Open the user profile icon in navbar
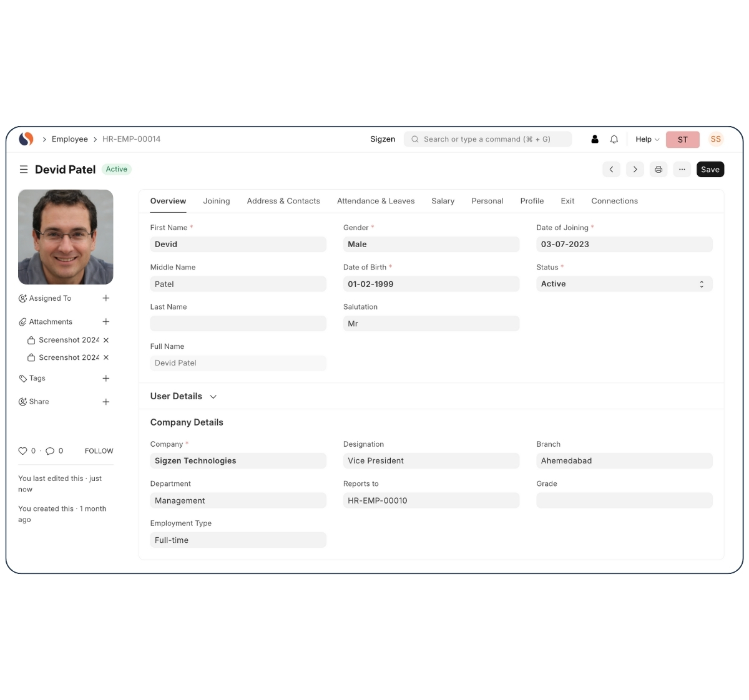Screen dimensions: 749x700 point(595,139)
